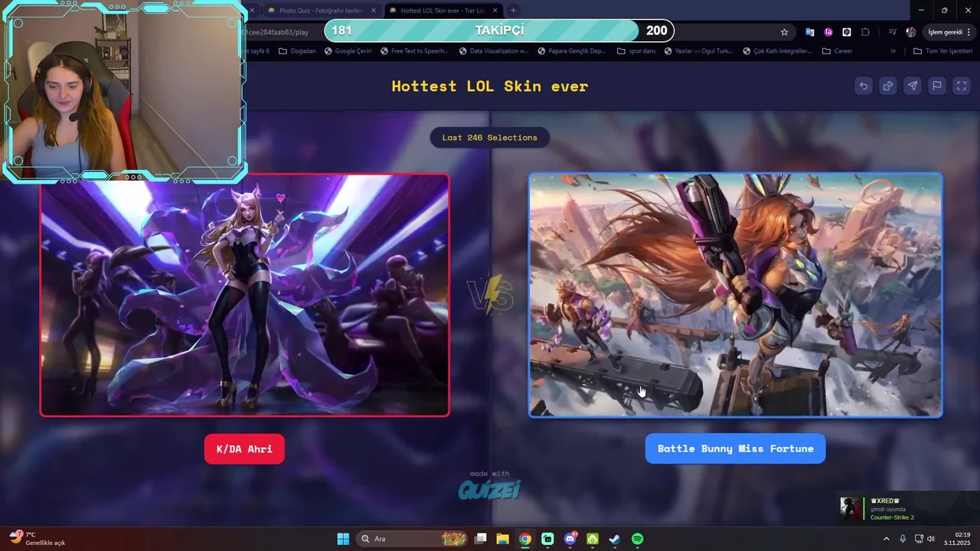Screen dimensions: 980x551
Task: Open Papara Gençlik Dep bookmark
Action: [572, 51]
